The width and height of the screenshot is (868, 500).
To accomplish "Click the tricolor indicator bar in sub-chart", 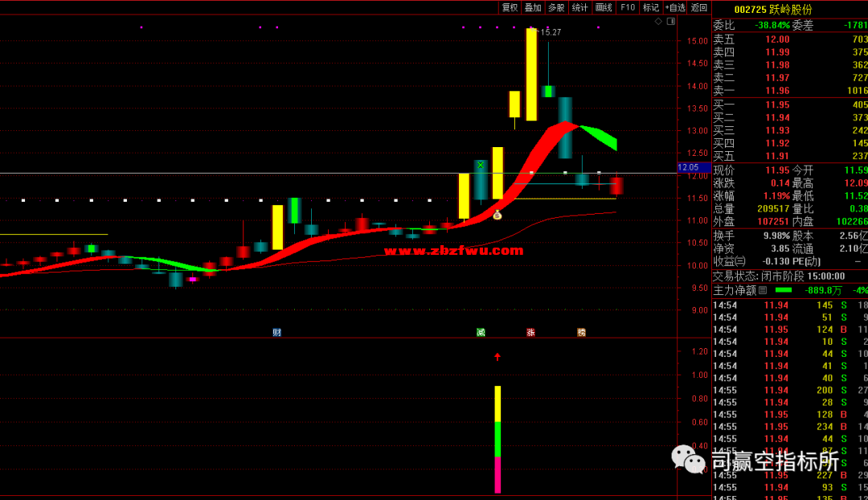I will (x=497, y=439).
